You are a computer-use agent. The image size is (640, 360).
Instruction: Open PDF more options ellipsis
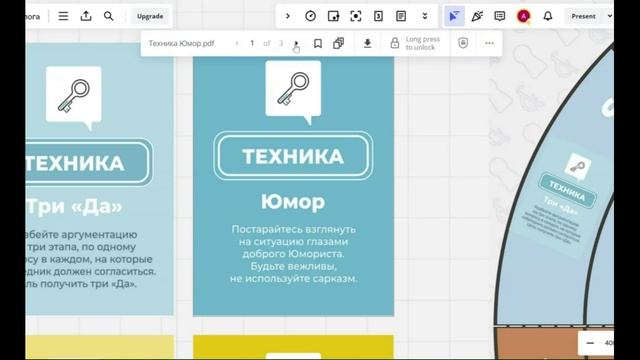489,43
